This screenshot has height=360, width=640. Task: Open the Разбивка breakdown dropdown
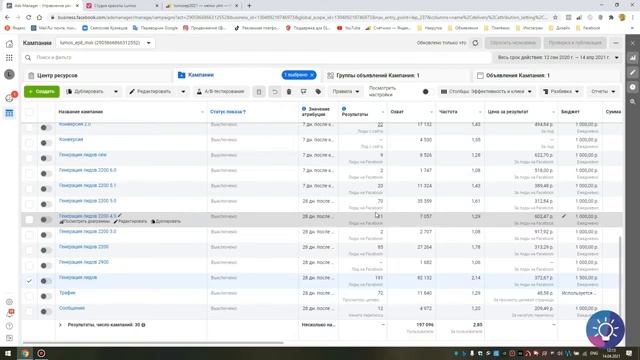[561, 92]
